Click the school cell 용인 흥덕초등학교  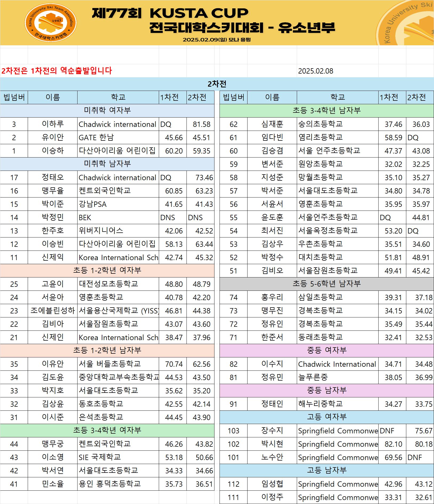118,484
